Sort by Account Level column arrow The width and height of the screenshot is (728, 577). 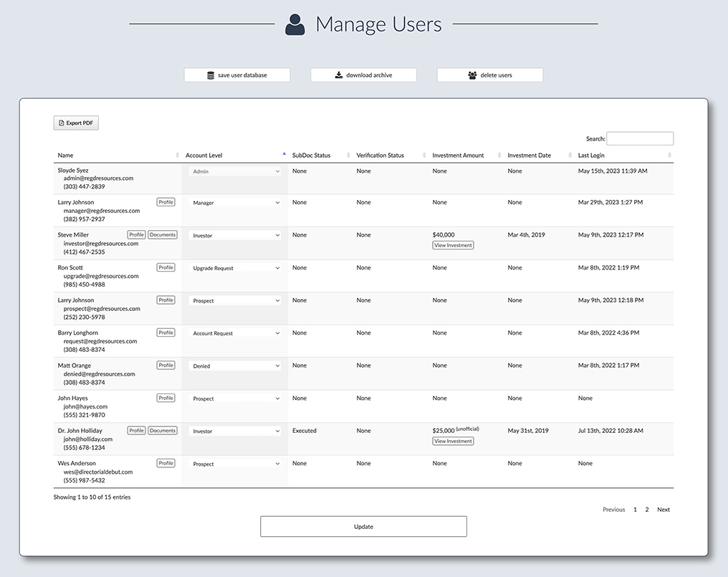click(x=284, y=154)
